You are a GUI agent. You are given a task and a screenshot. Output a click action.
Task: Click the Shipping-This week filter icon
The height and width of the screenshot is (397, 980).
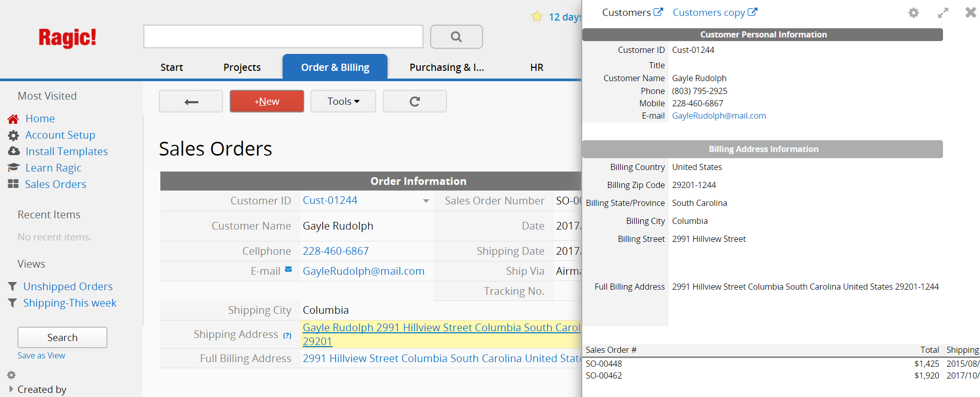pos(12,303)
